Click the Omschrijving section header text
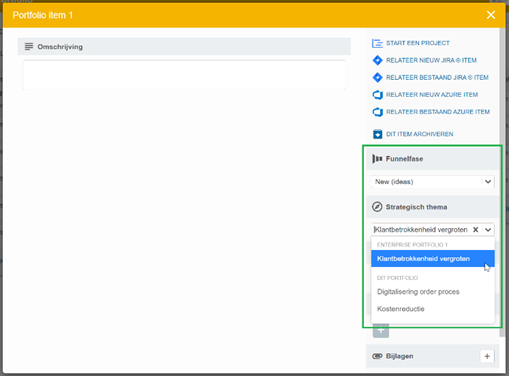509x376 pixels. click(x=60, y=47)
